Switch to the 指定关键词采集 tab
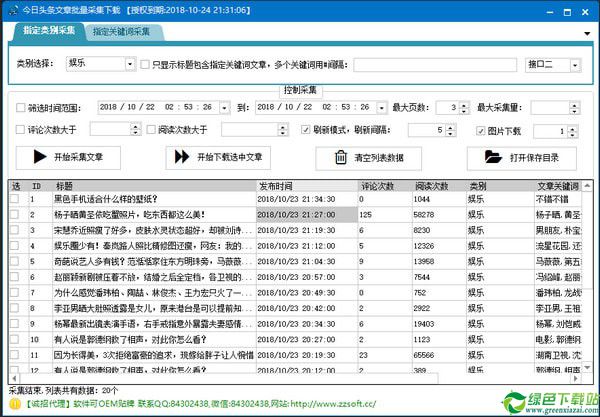The image size is (600, 417). click(x=122, y=32)
